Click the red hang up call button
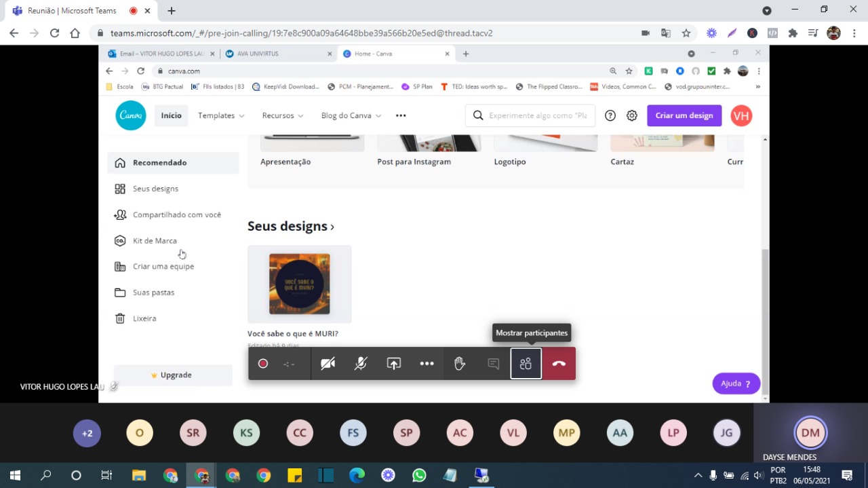 coord(559,364)
